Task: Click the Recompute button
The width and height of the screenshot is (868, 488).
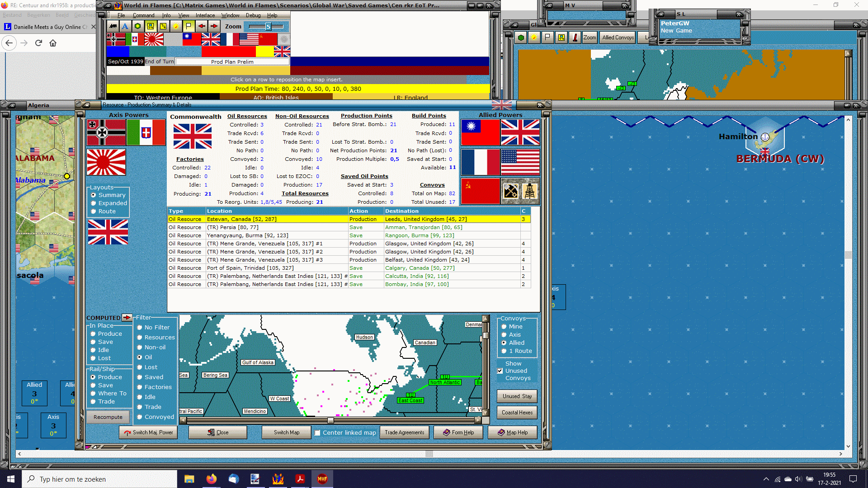Action: click(x=108, y=417)
